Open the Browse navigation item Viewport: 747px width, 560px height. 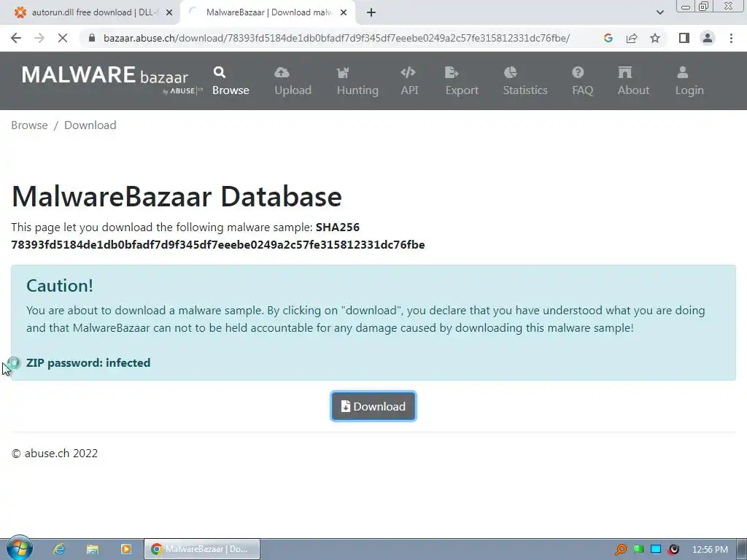coord(231,81)
